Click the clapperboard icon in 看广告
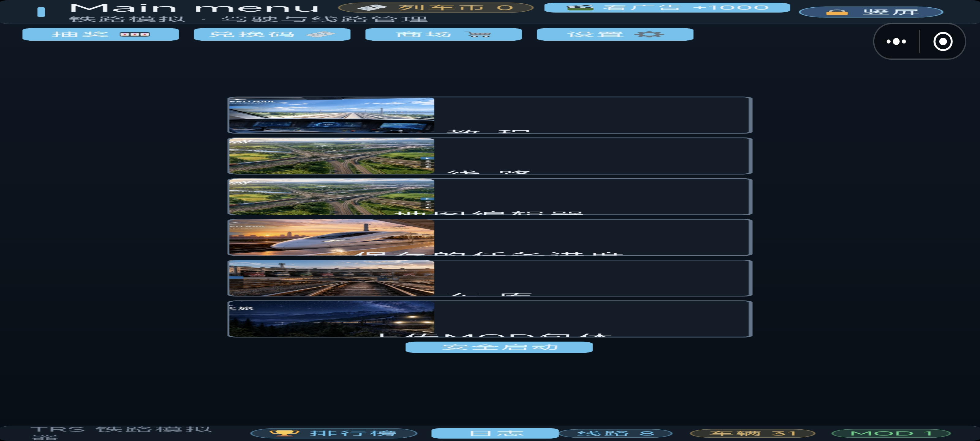980x441 pixels. pyautogui.click(x=580, y=8)
